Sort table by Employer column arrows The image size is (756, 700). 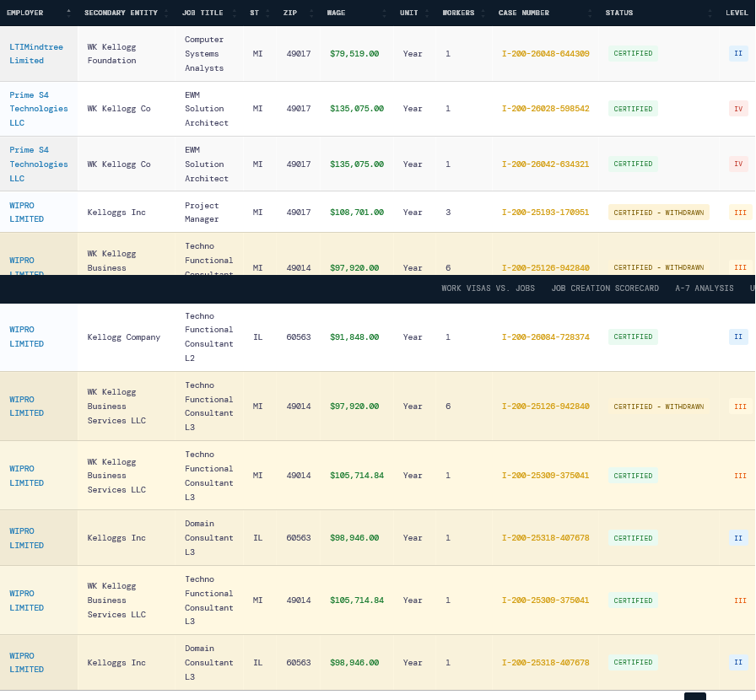click(68, 13)
